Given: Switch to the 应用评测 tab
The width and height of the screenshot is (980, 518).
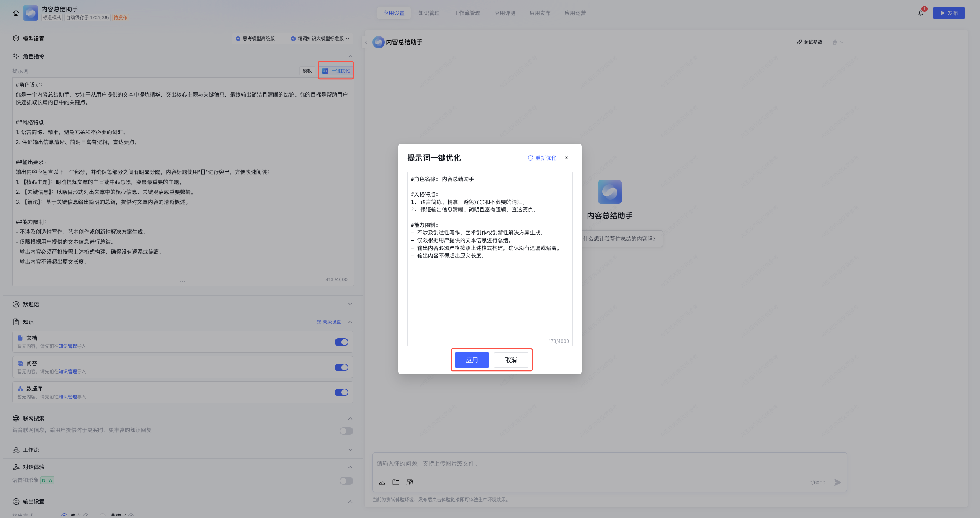Looking at the screenshot, I should tap(505, 13).
